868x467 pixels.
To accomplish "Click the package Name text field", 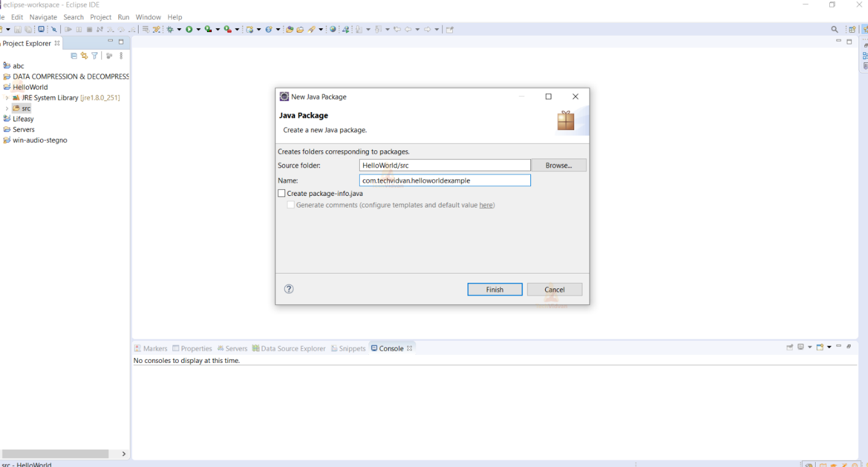I will click(445, 181).
